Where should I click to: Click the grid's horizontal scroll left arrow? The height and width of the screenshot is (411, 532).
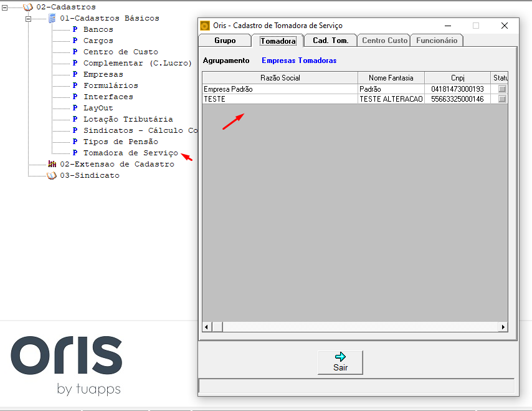(x=207, y=327)
